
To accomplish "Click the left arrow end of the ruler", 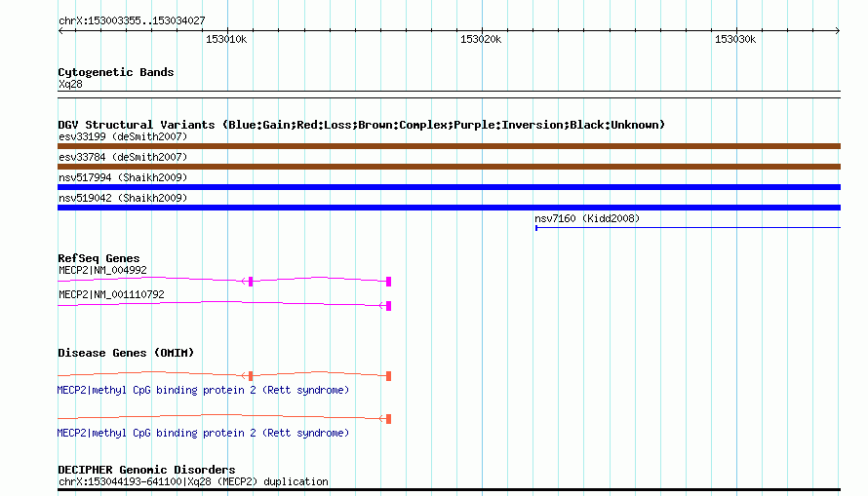I will [x=60, y=30].
